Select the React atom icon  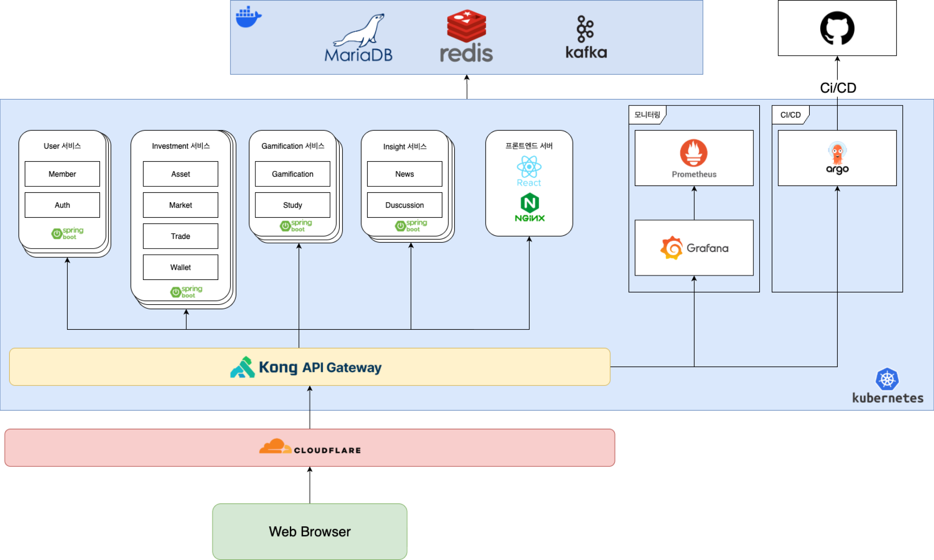(529, 167)
